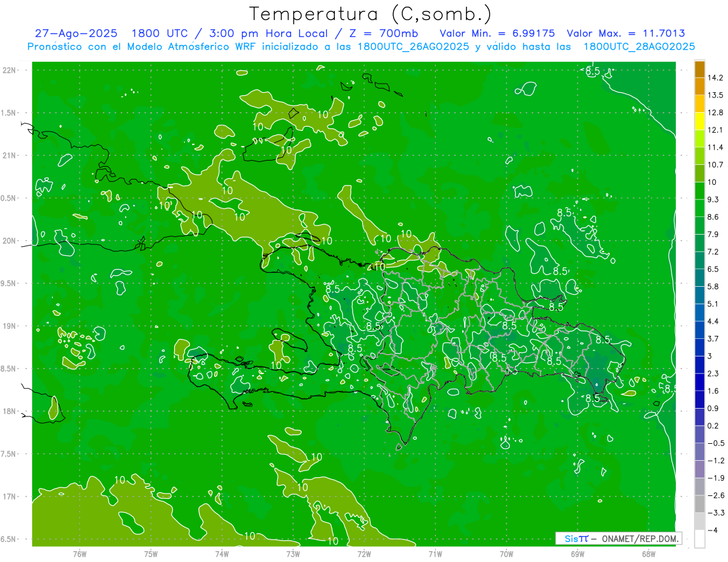Click the 13.5 colorbar value
The height and width of the screenshot is (562, 728).
[x=715, y=95]
